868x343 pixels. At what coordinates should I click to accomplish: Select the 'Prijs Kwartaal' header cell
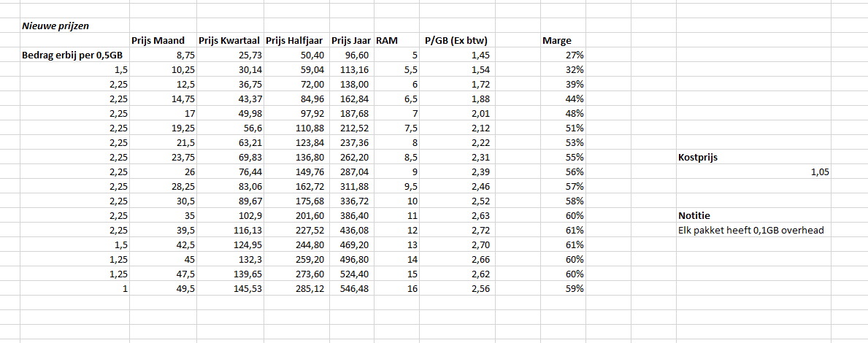pos(229,40)
